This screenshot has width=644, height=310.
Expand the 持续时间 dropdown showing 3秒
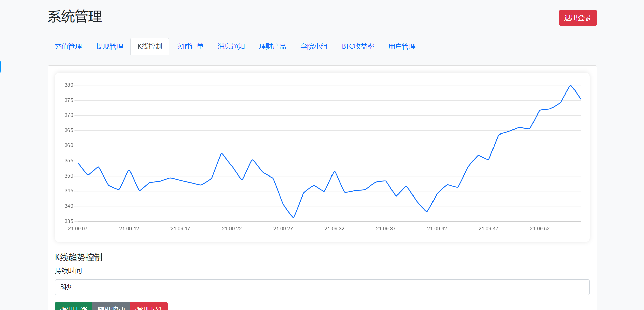[x=322, y=287]
